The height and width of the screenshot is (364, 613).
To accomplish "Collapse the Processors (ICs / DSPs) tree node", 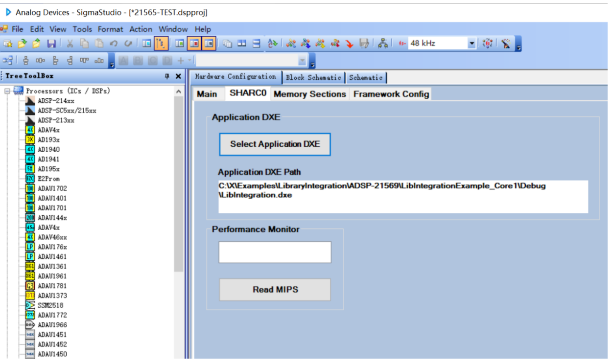I will [x=8, y=91].
